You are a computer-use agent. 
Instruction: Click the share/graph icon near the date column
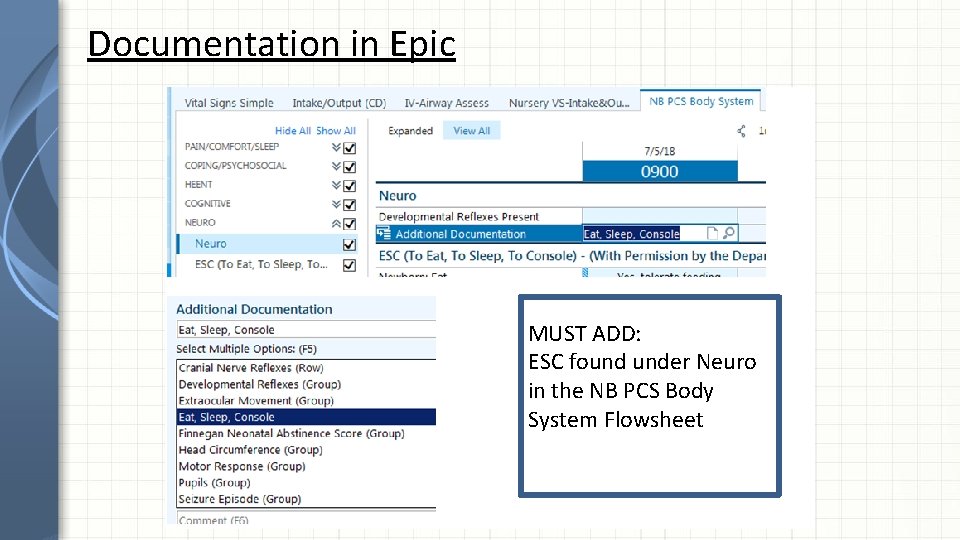[x=741, y=131]
